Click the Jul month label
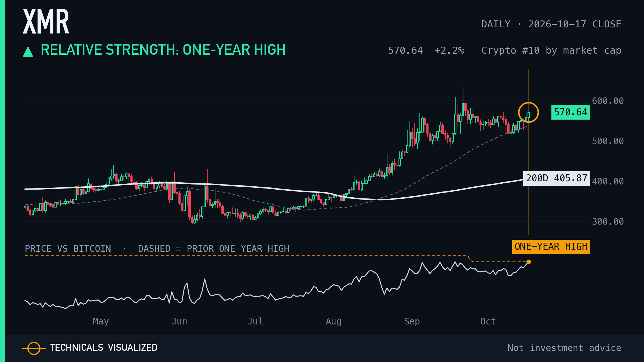This screenshot has height=362, width=644. click(x=255, y=321)
